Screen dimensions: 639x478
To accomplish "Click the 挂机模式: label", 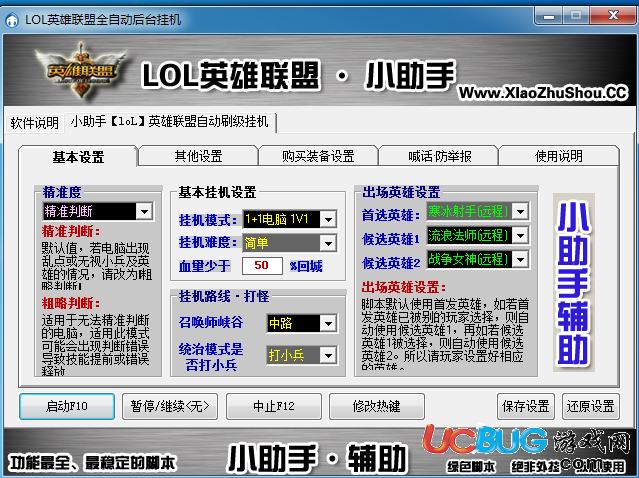I will coord(208,220).
